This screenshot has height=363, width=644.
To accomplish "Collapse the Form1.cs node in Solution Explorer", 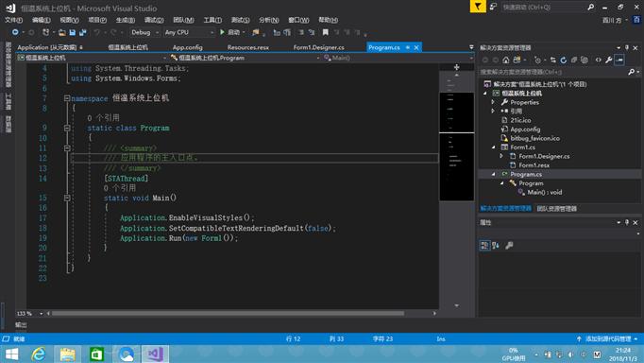I will [493, 147].
